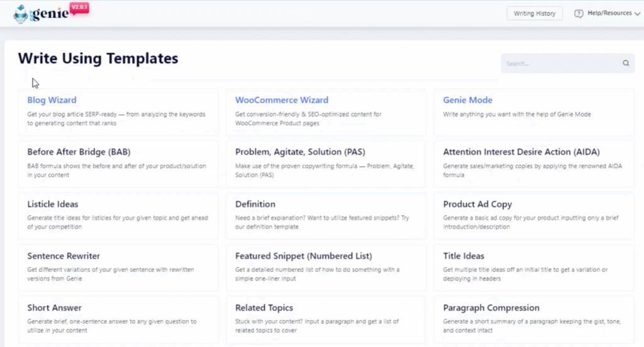Click the Genie Mode description text

coord(517,114)
